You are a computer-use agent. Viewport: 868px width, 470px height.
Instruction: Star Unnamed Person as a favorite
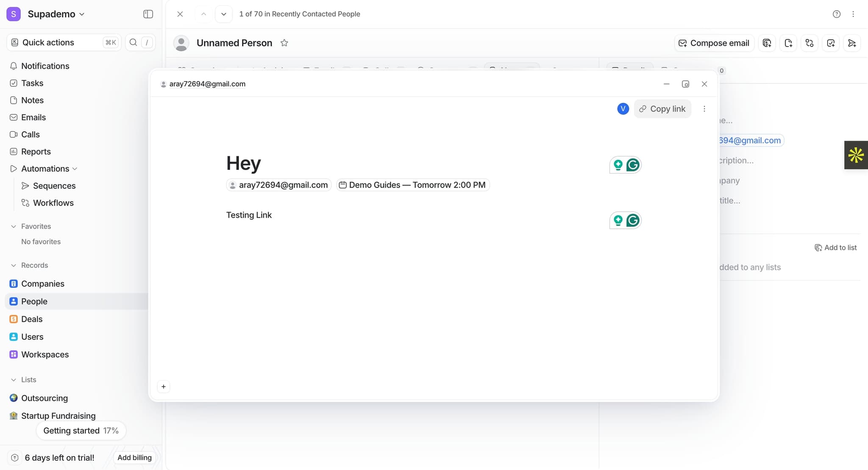pyautogui.click(x=284, y=42)
